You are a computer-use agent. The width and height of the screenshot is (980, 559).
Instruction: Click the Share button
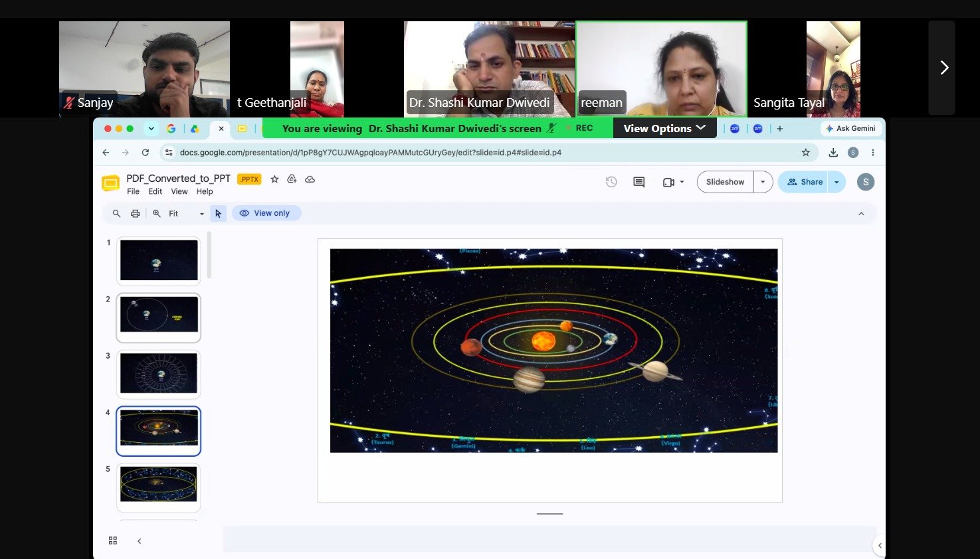[803, 182]
